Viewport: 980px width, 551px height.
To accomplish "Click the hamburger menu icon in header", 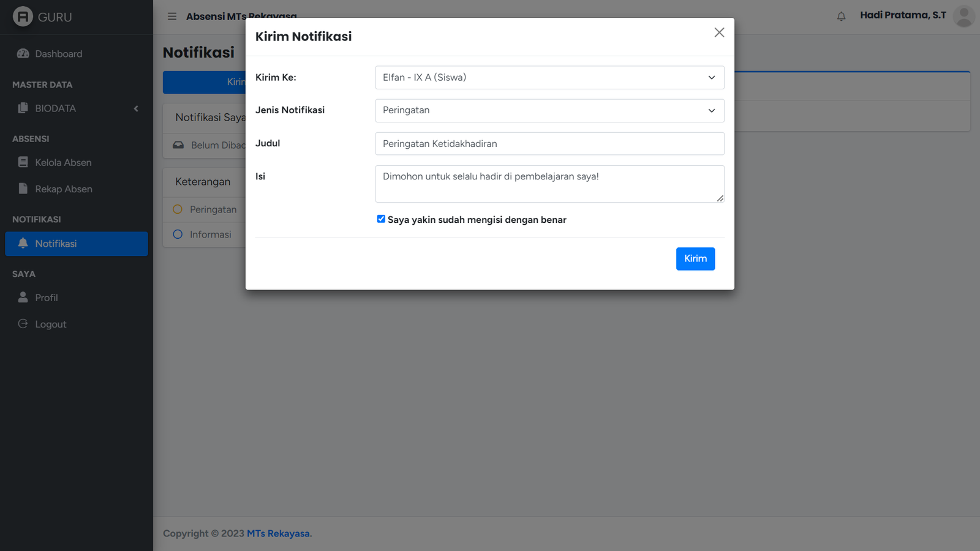I will (x=172, y=17).
